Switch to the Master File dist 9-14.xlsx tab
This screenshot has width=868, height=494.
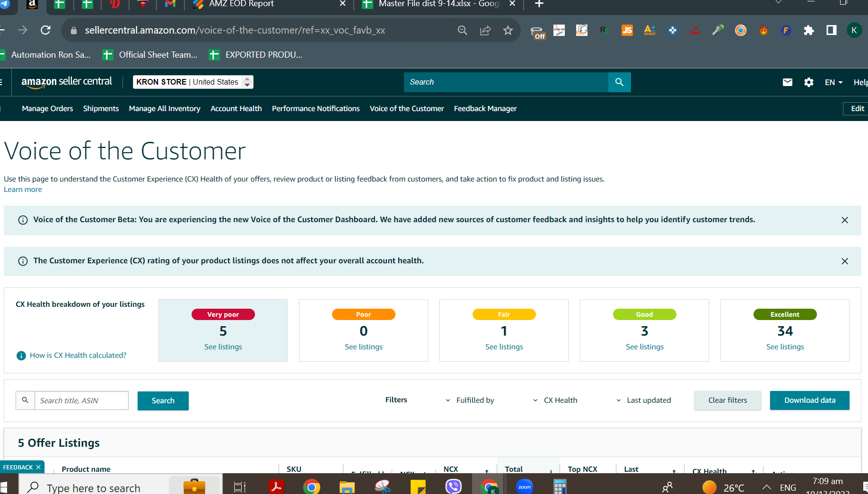(438, 4)
